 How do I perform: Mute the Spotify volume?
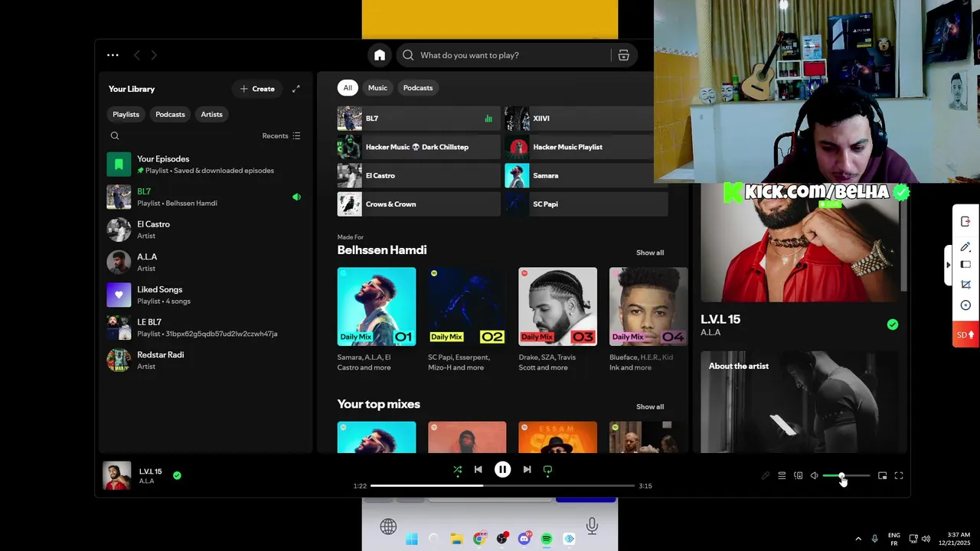814,476
